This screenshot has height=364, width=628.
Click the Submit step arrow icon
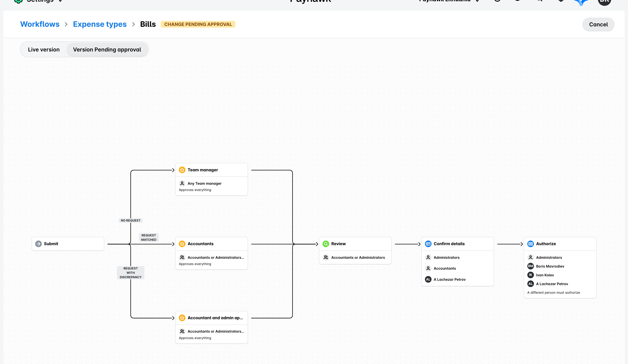(x=38, y=244)
